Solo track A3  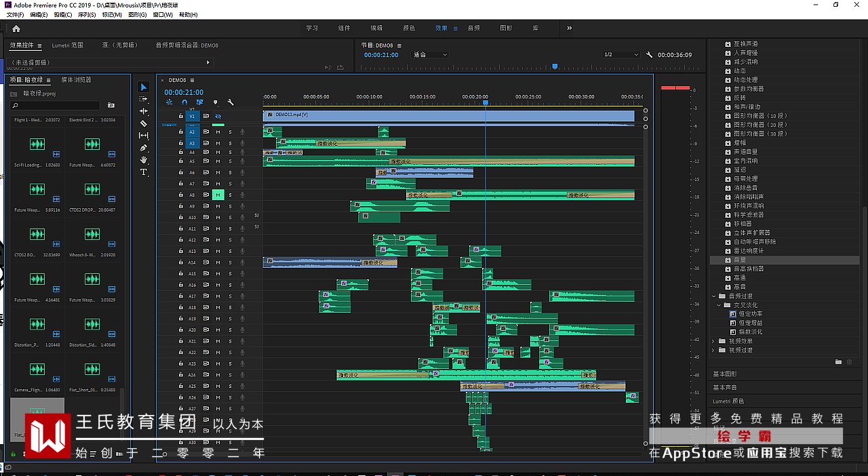click(x=230, y=143)
